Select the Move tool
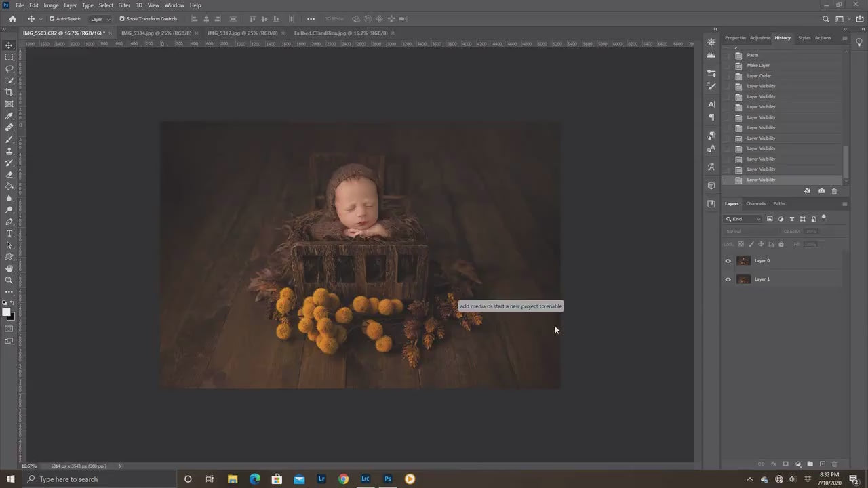Viewport: 868px width, 488px height. 9,45
